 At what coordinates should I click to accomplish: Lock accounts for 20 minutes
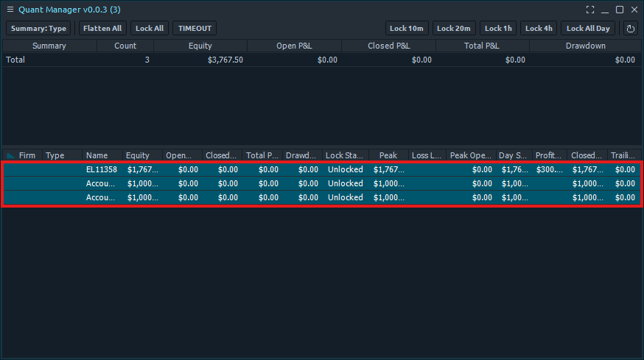click(454, 29)
